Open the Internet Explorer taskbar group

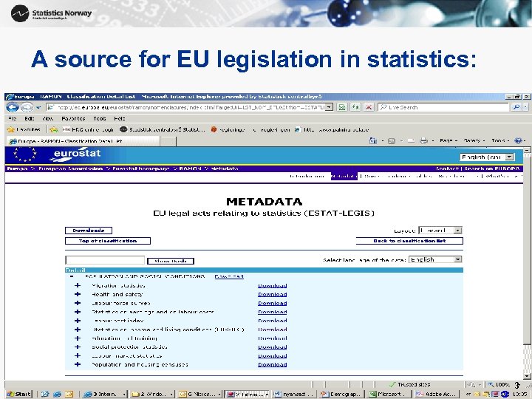(x=105, y=394)
